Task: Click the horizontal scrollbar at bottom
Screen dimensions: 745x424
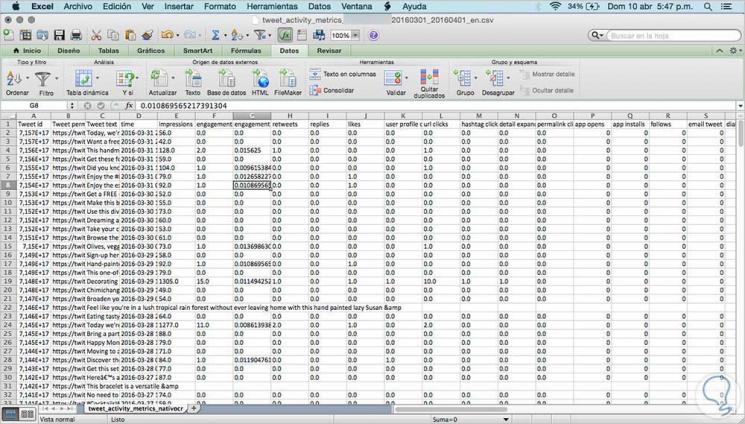Action: tap(450, 409)
